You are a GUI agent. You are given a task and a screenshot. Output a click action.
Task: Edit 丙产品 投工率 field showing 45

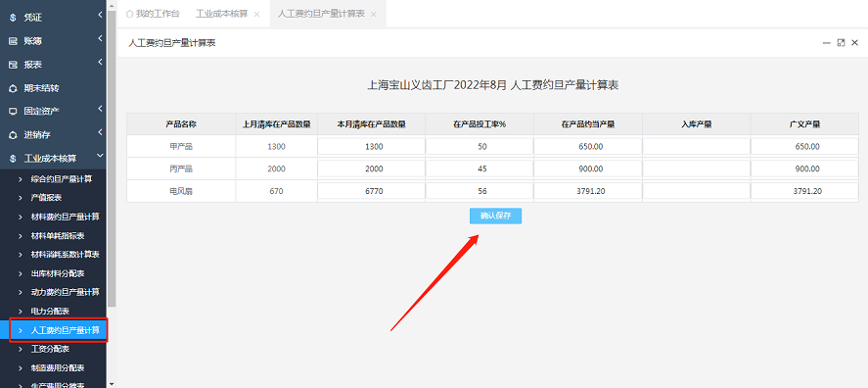coord(480,170)
